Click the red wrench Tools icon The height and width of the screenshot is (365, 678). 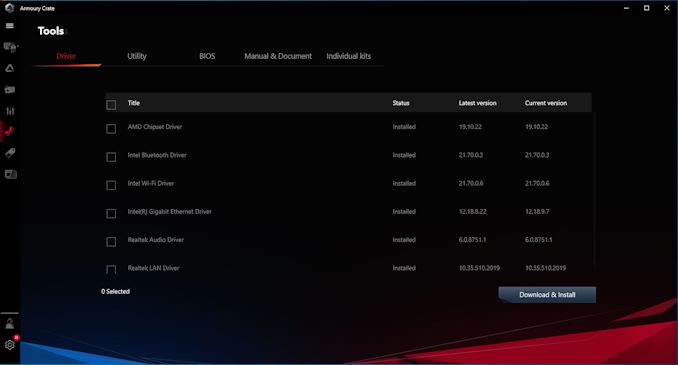[x=10, y=131]
